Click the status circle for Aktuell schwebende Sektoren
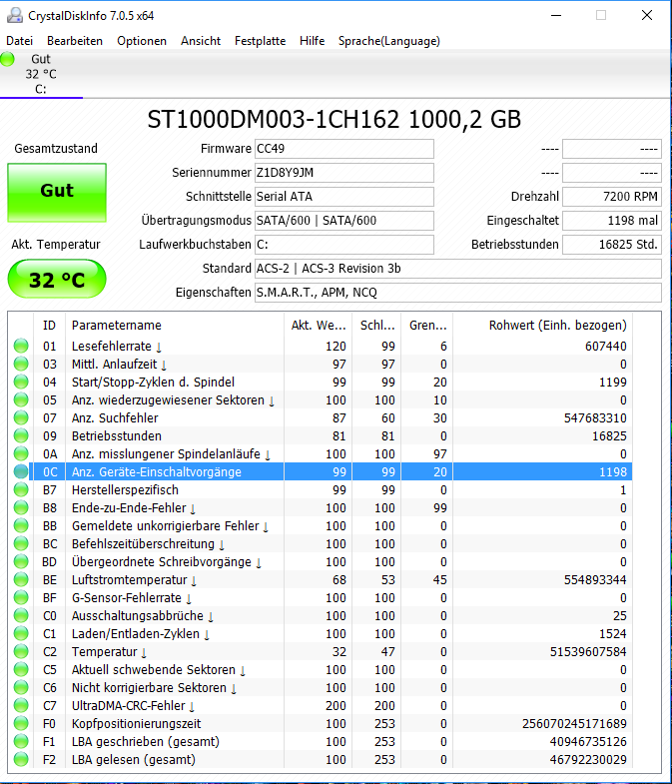Viewport: 672px width, 784px height. (x=21, y=670)
